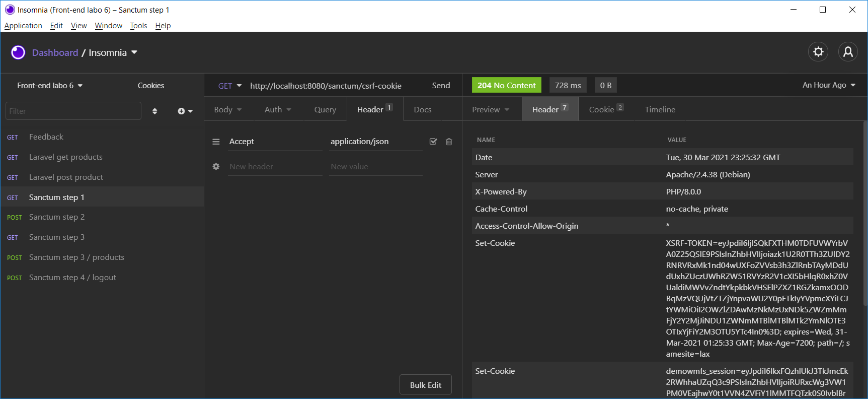Click the 204 No Content status badge

pyautogui.click(x=507, y=85)
